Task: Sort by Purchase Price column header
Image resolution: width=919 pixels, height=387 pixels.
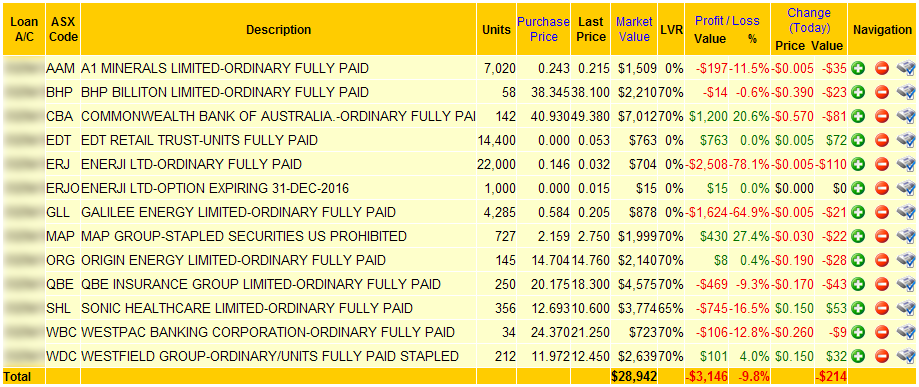Action: [x=543, y=29]
